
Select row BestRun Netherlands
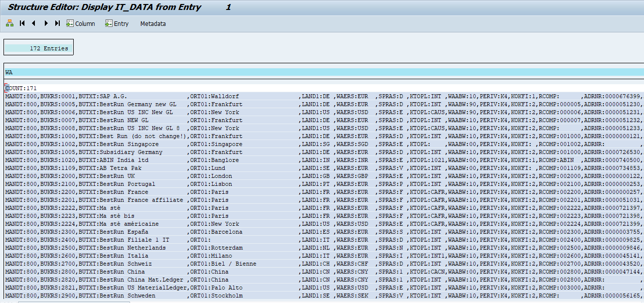coord(324,248)
